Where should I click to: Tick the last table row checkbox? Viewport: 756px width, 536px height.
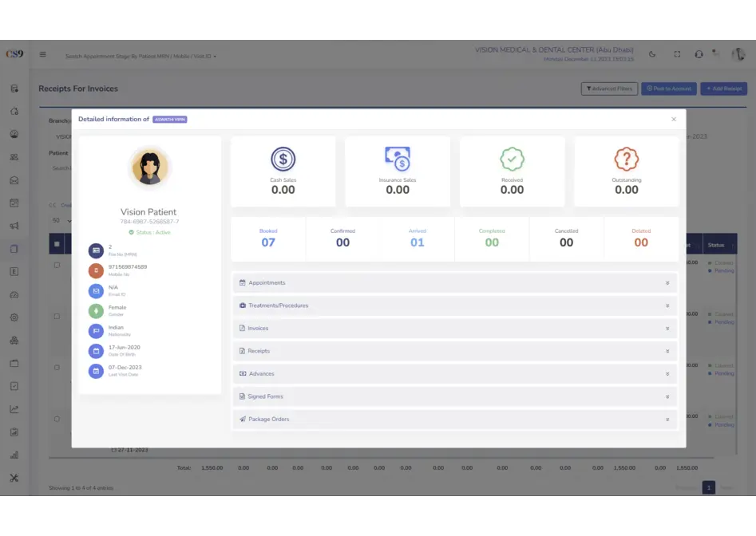[57, 419]
